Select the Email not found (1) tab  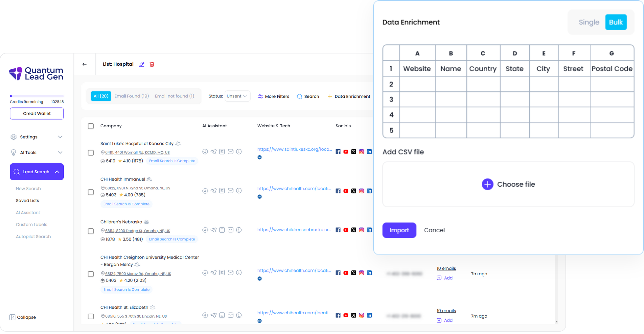pyautogui.click(x=174, y=96)
